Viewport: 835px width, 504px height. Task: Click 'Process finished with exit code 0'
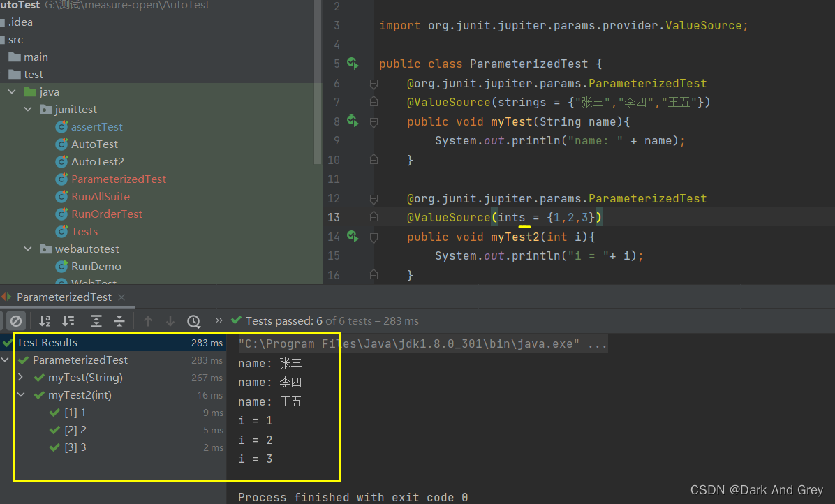click(353, 497)
